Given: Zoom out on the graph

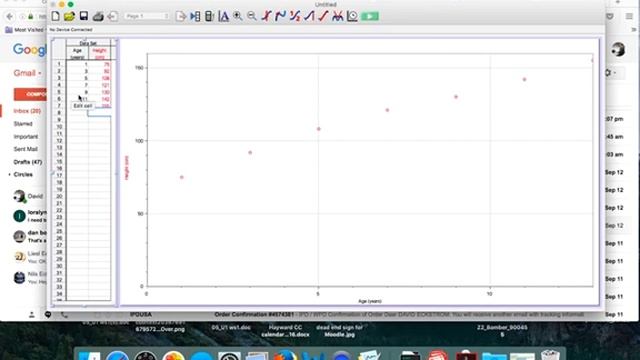Looking at the screenshot, I should 252,16.
